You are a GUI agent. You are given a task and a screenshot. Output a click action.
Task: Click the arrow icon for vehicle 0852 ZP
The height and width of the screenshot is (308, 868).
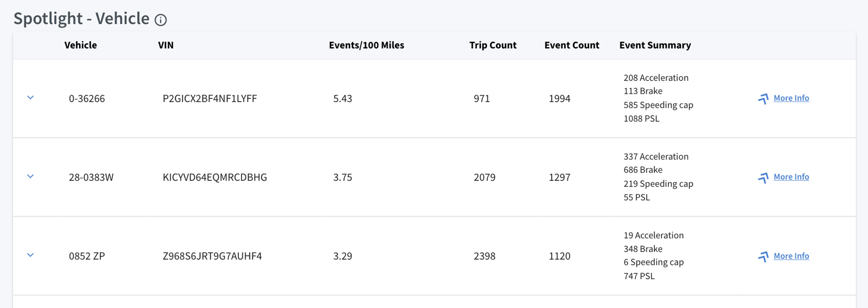pyautogui.click(x=763, y=256)
